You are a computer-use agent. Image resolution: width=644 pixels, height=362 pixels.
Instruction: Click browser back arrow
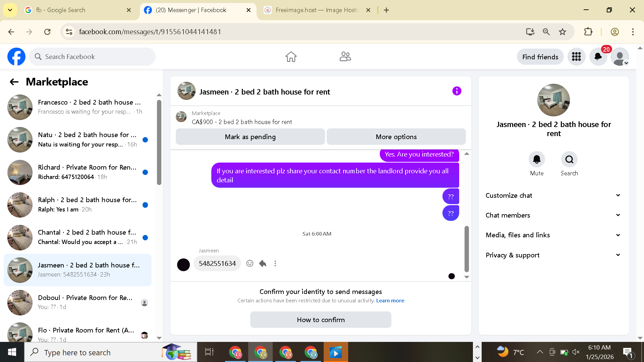[x=11, y=32]
